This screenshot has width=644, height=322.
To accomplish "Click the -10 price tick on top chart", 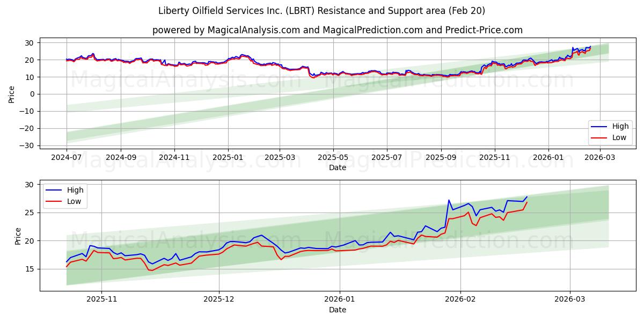I will pyautogui.click(x=27, y=111).
